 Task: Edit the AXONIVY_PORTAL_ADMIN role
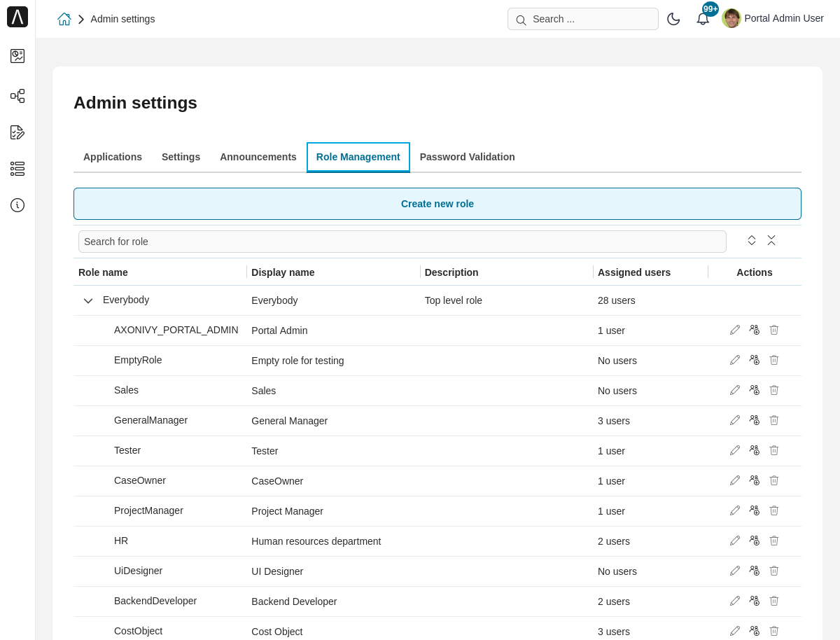tap(735, 330)
